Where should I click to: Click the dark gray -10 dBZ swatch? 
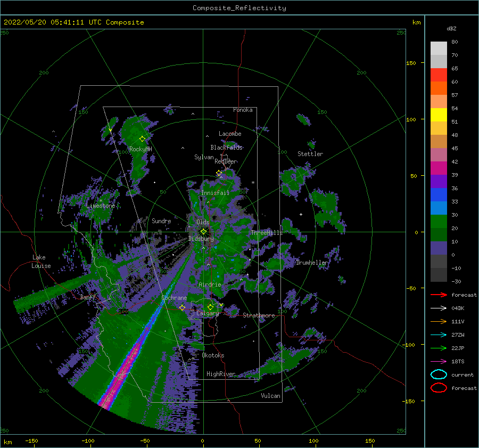tap(439, 275)
